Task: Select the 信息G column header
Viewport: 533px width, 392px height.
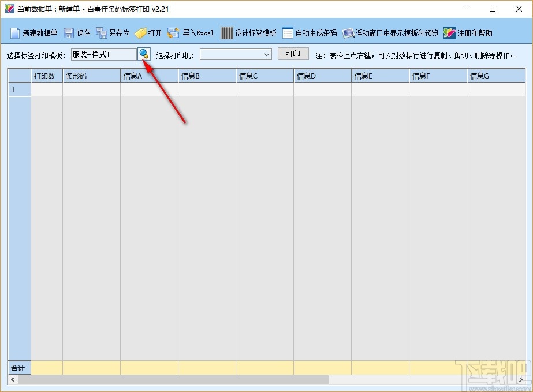Action: pyautogui.click(x=496, y=76)
